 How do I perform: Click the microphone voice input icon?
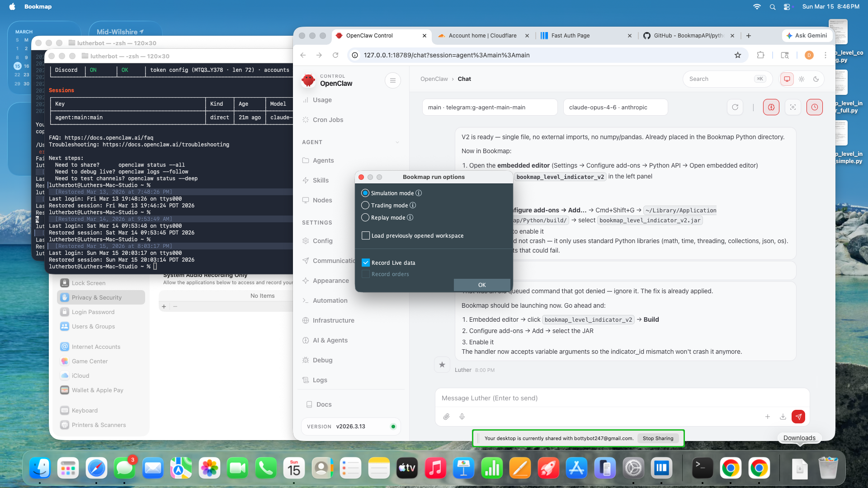point(462,417)
